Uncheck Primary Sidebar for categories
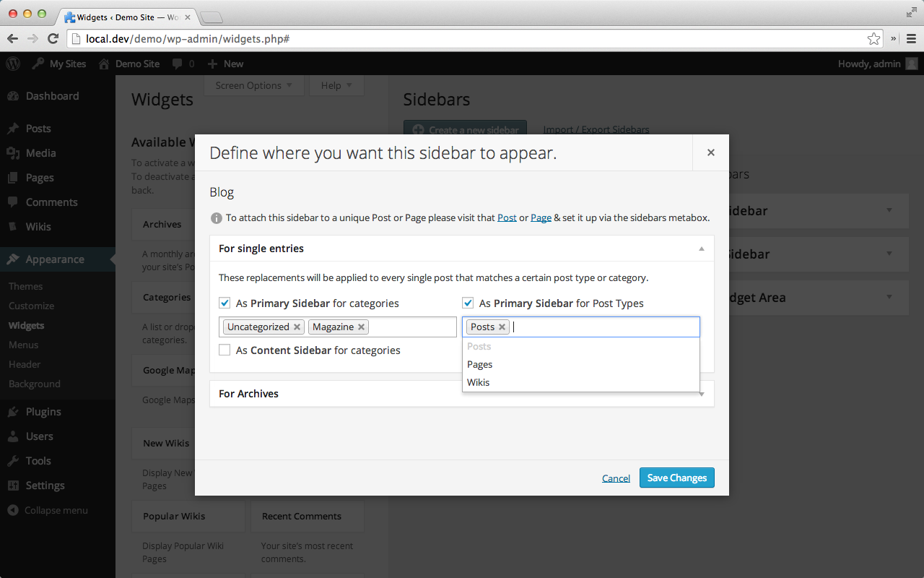The width and height of the screenshot is (924, 578). (225, 303)
